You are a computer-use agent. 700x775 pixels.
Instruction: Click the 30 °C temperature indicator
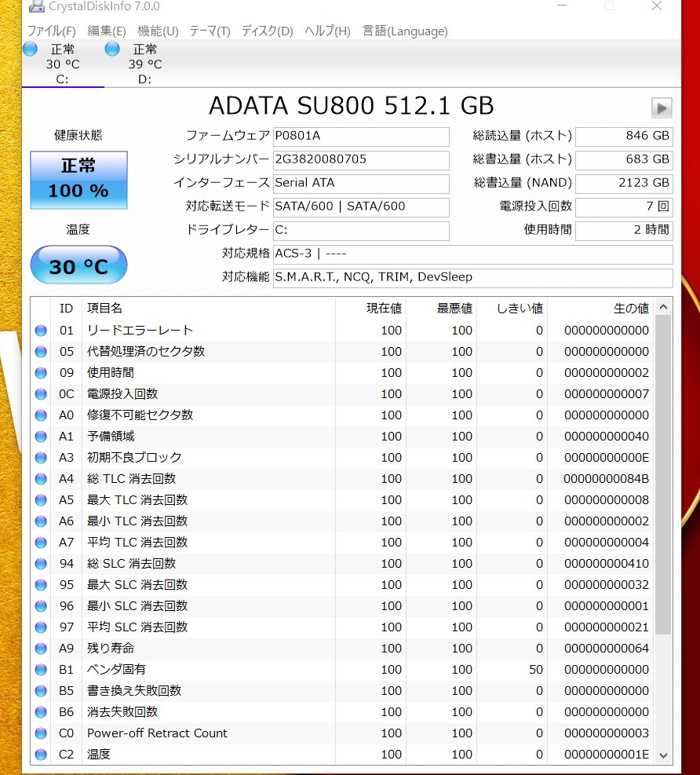(x=78, y=265)
